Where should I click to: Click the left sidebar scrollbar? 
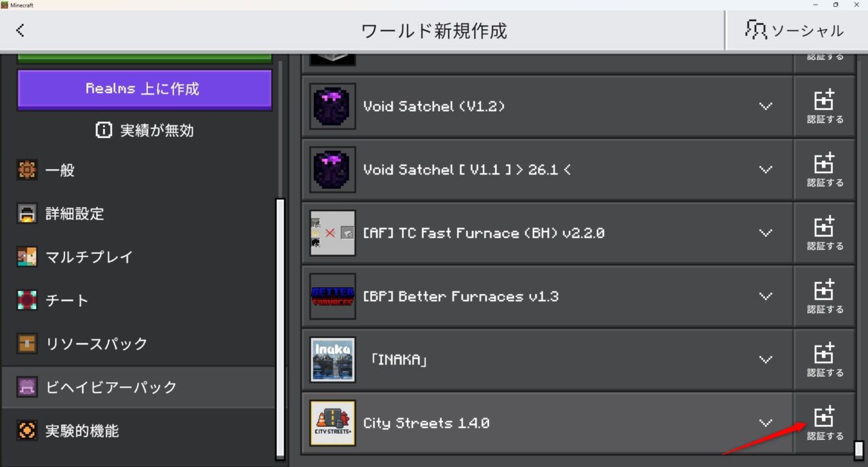click(x=280, y=329)
